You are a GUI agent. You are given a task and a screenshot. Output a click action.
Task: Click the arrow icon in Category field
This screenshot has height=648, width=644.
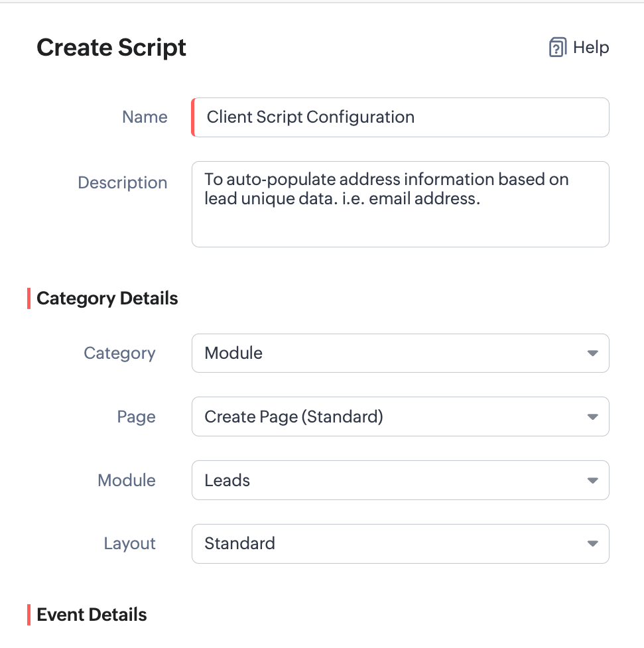(592, 354)
